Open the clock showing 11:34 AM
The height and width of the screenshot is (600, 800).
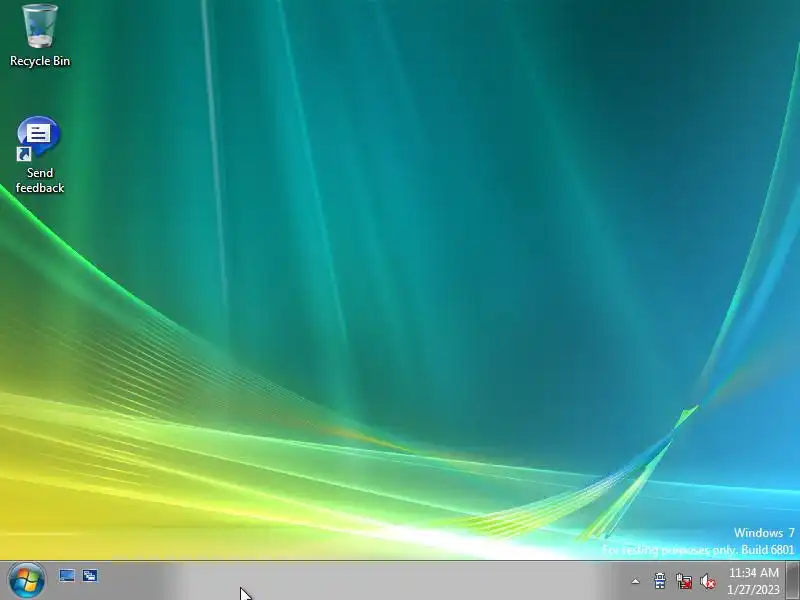point(754,581)
